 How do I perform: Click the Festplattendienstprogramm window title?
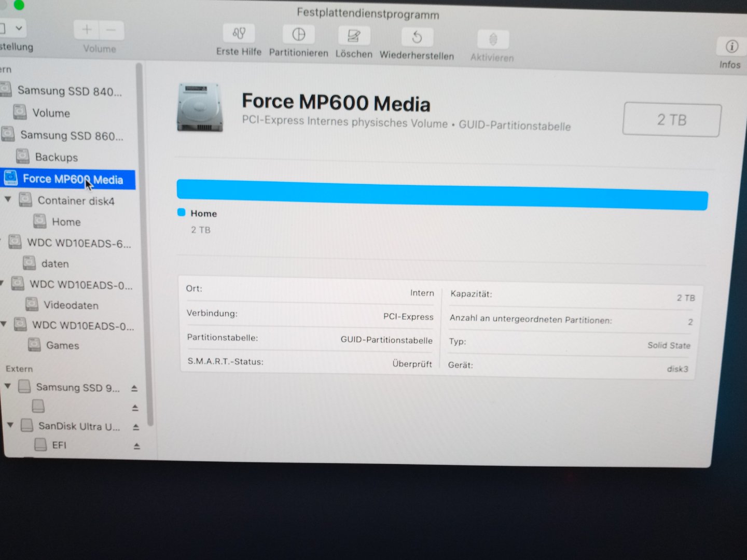coord(368,13)
